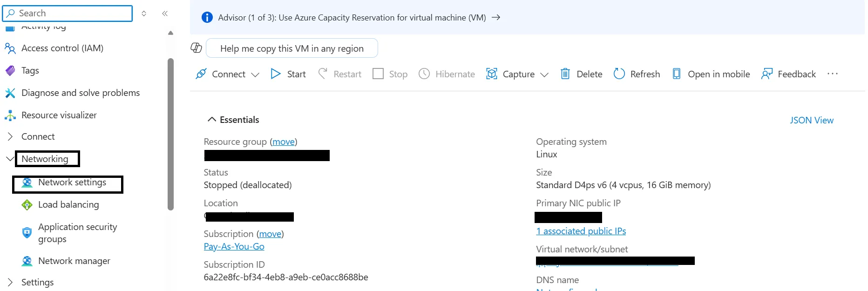The image size is (868, 291).
Task: Click the Delete button label
Action: click(x=590, y=74)
